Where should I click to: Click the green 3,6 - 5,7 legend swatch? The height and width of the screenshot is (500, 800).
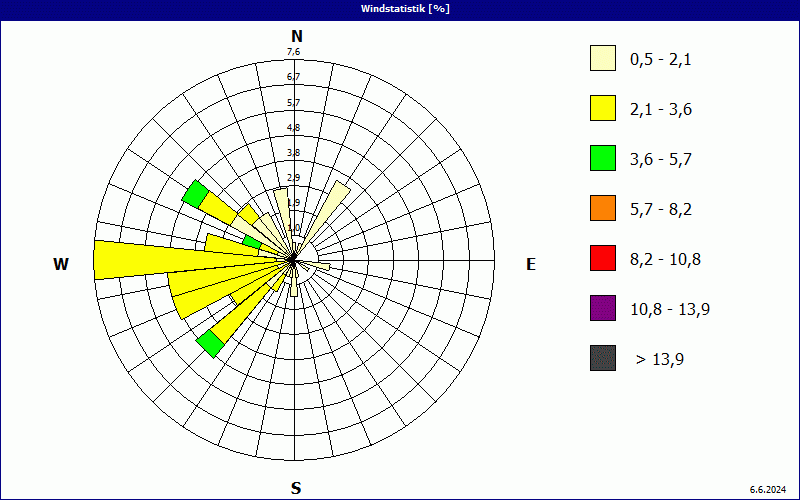coord(603,158)
